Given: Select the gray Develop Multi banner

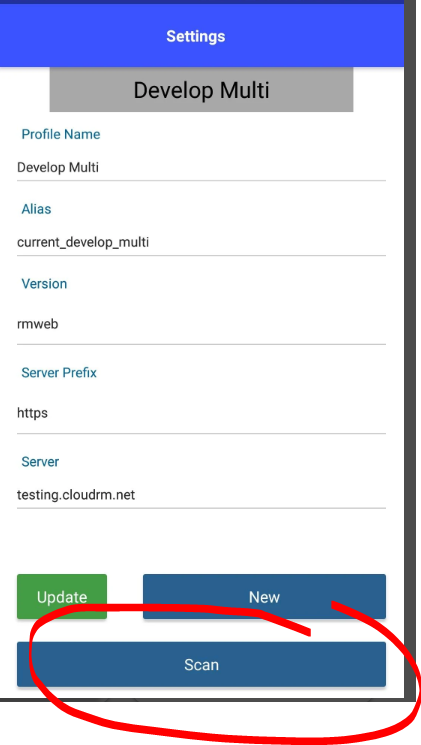Looking at the screenshot, I should pos(201,90).
